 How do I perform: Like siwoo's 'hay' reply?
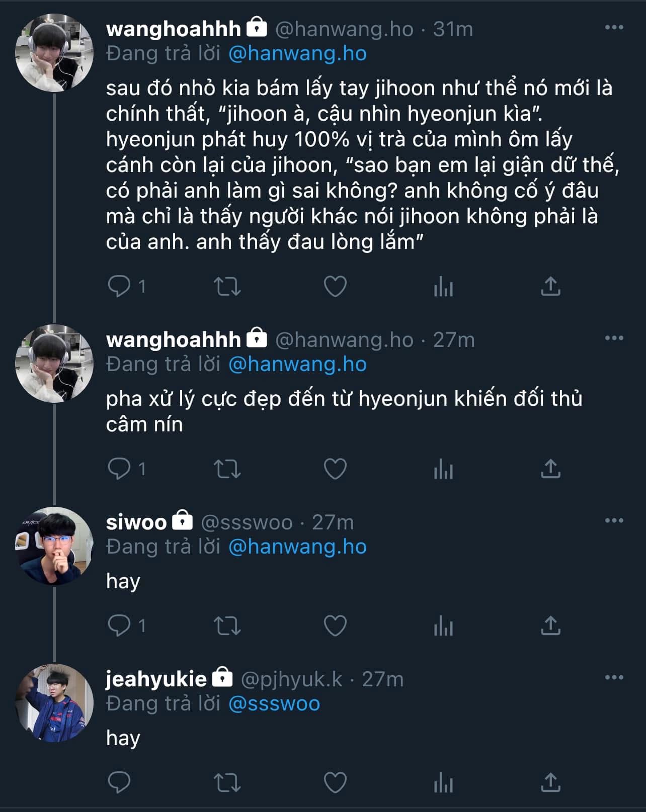[x=335, y=626]
